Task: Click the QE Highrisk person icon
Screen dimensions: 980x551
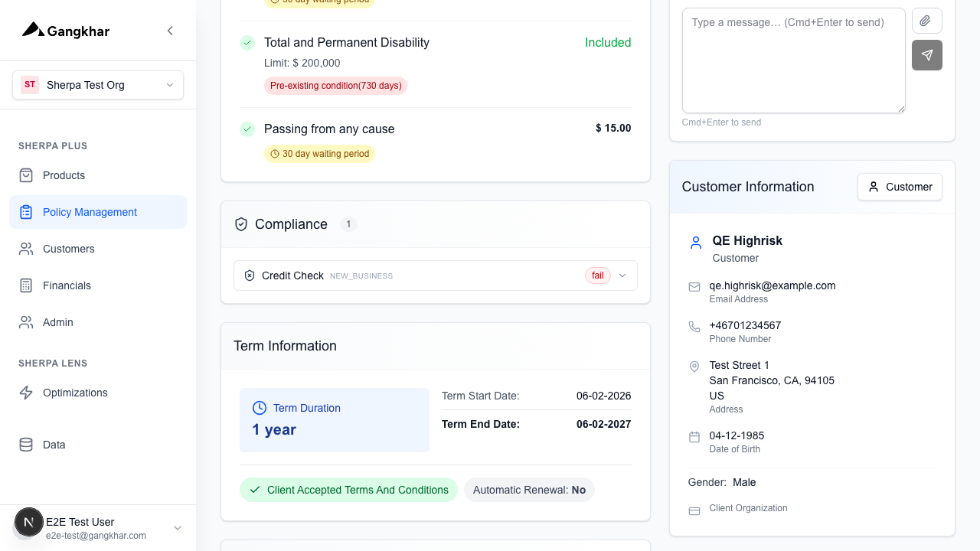Action: coord(696,243)
